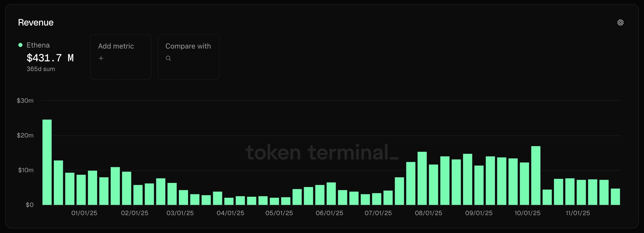Click the token terminal watermark
The width and height of the screenshot is (644, 233).
[x=322, y=152]
